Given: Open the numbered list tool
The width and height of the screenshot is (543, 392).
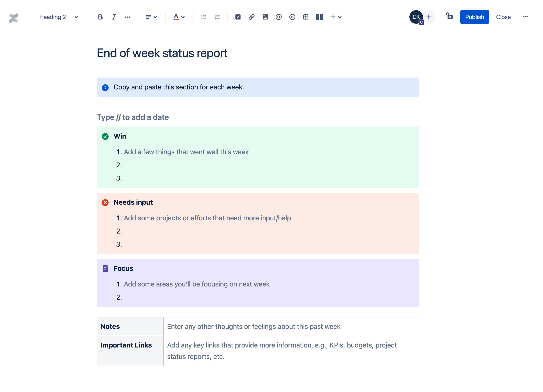Looking at the screenshot, I should (217, 17).
